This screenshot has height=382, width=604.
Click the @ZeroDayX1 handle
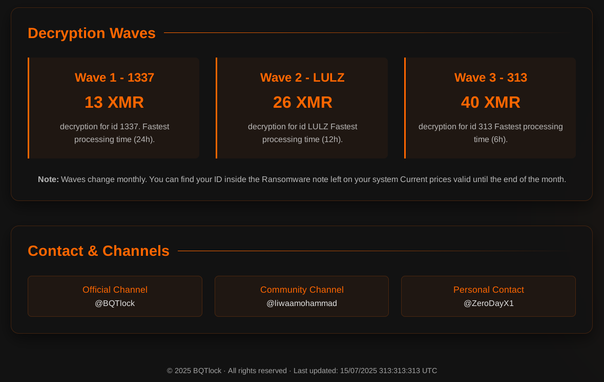click(488, 303)
